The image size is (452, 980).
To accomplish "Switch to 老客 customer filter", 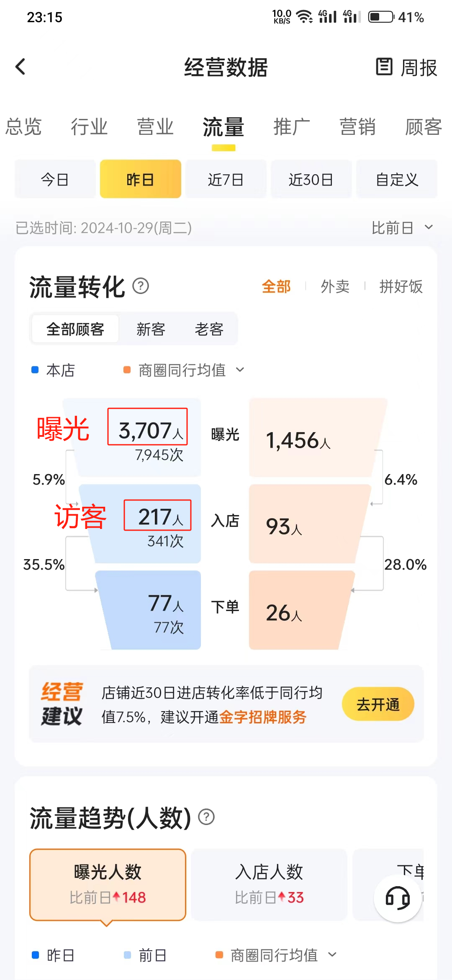I will 209,329.
